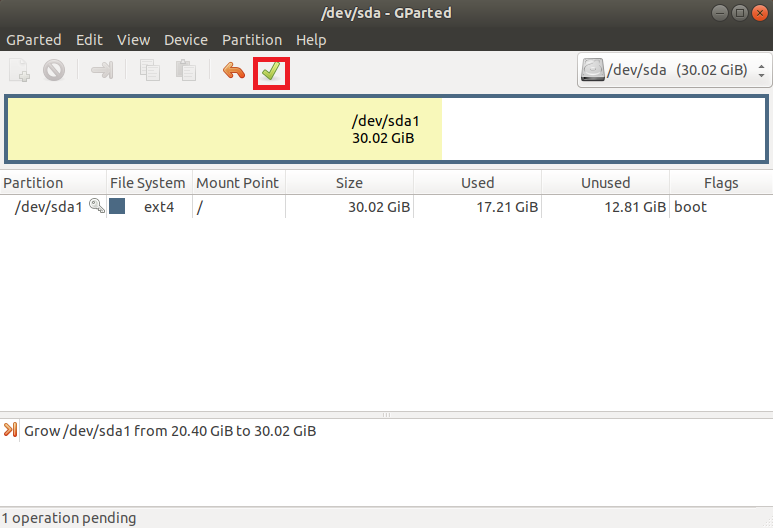Click the key lock icon beside /dev/sda1
This screenshot has width=773, height=528.
[x=97, y=206]
